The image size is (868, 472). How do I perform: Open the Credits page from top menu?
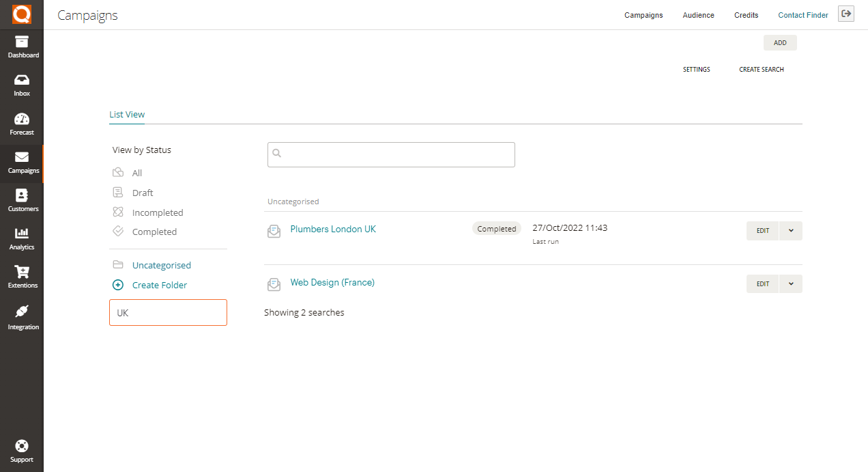pos(746,14)
